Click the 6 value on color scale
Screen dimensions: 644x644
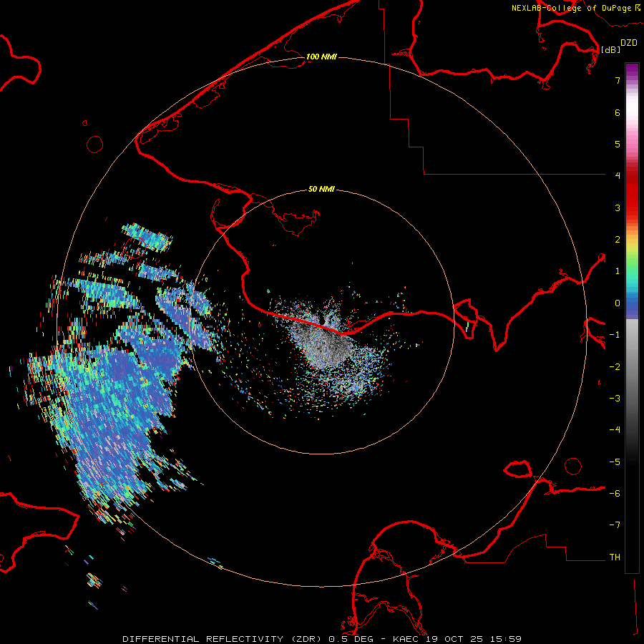pos(618,112)
